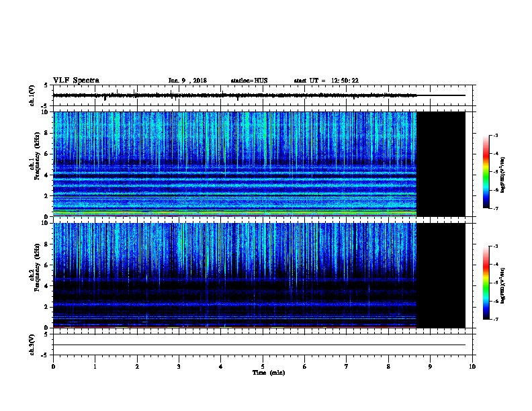
Task: Click the "VLF Spectra" plot title
Action: point(76,81)
